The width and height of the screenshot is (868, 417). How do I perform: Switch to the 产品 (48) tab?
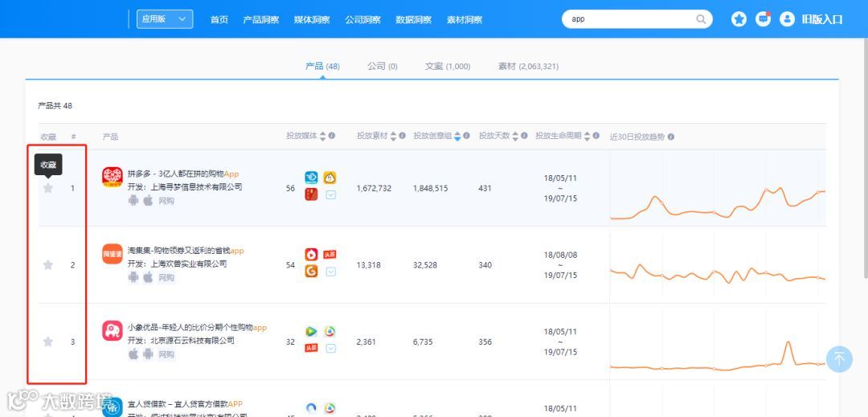[322, 67]
